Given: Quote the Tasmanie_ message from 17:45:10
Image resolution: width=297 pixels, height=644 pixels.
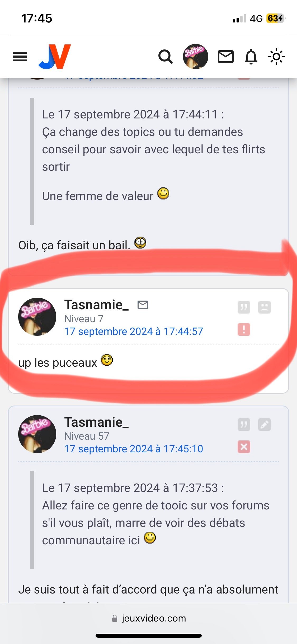Looking at the screenshot, I should [x=244, y=425].
